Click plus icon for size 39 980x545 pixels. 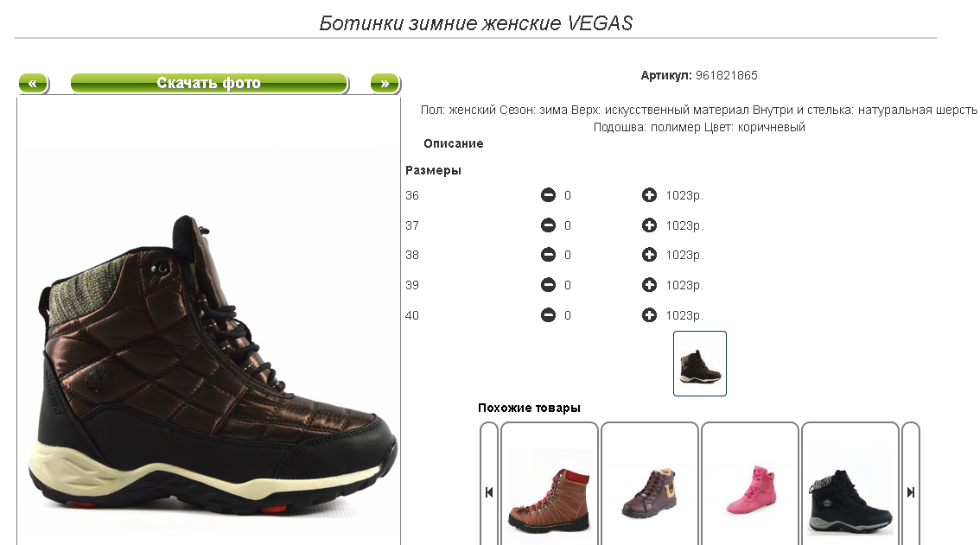click(649, 285)
